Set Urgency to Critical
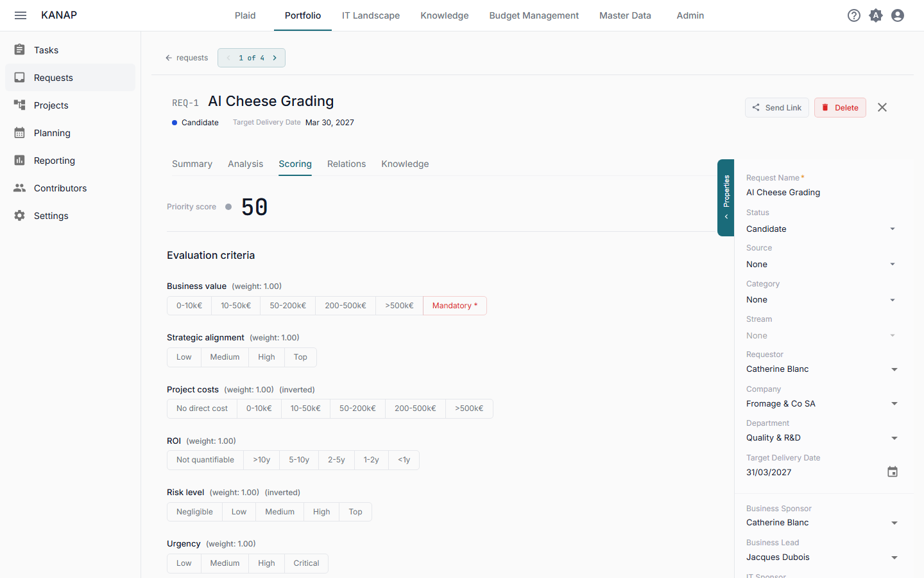This screenshot has width=924, height=578. click(306, 563)
